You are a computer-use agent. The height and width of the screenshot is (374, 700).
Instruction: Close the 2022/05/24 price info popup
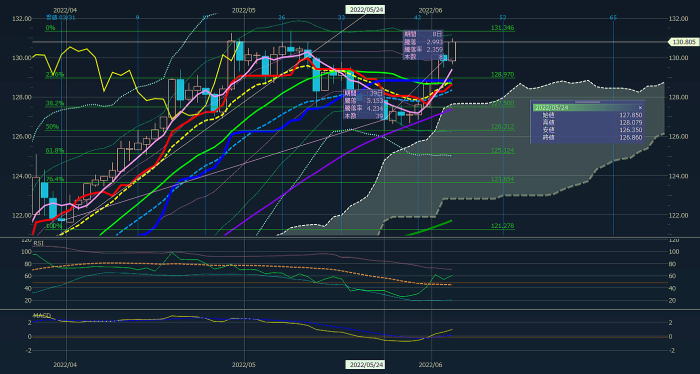640,108
